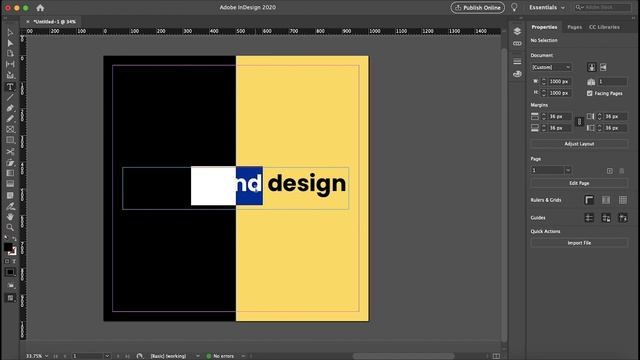640x360 pixels.
Task: Select the Gap tool
Action: (10, 64)
